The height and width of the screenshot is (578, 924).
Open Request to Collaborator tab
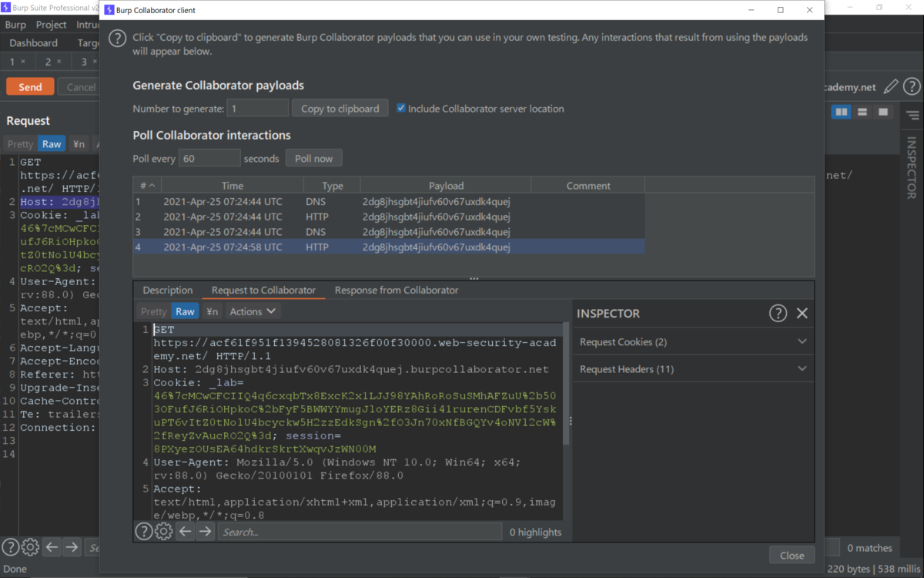click(263, 291)
